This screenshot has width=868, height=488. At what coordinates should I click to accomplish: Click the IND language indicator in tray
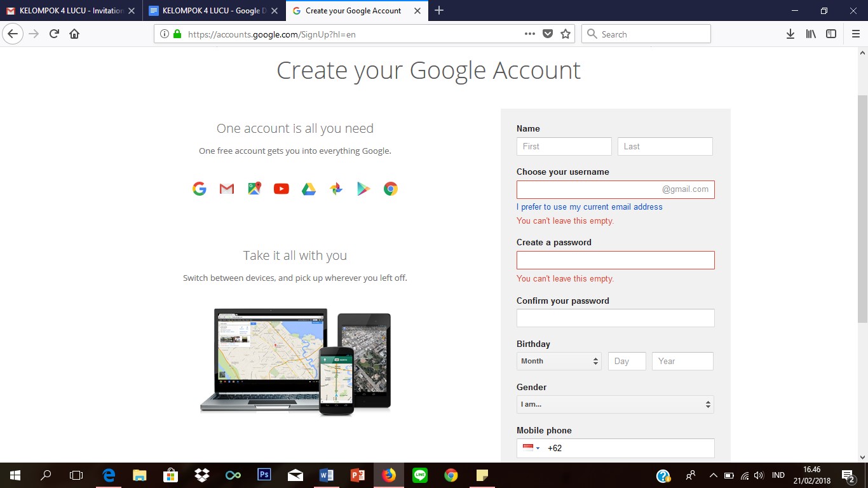pyautogui.click(x=778, y=475)
